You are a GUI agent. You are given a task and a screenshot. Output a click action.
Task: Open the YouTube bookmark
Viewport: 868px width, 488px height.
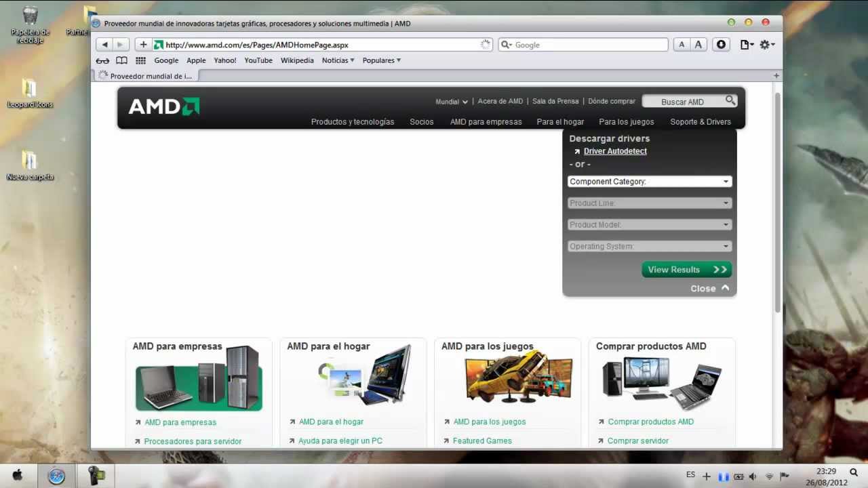[x=258, y=60]
